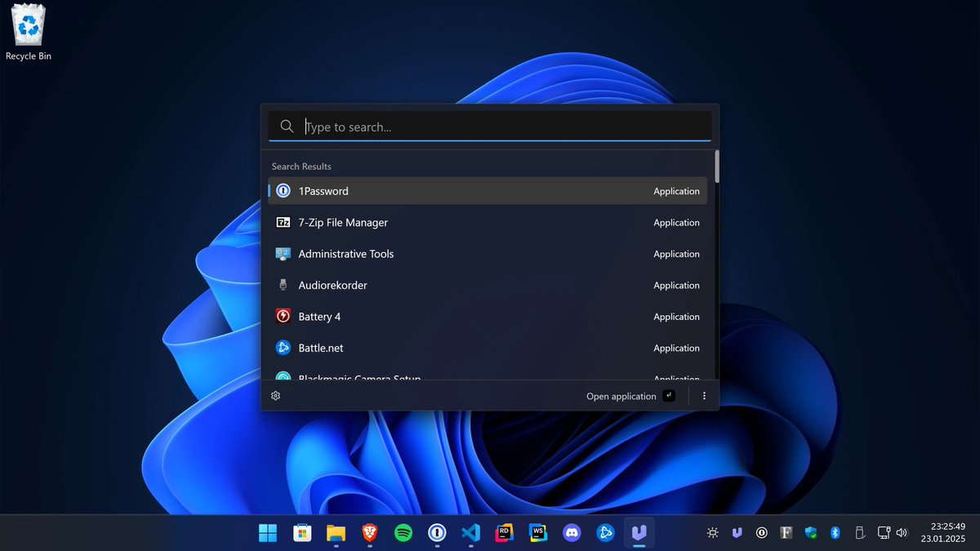980x551 pixels.
Task: Click the purple launcher icon in system tray
Action: tap(737, 533)
